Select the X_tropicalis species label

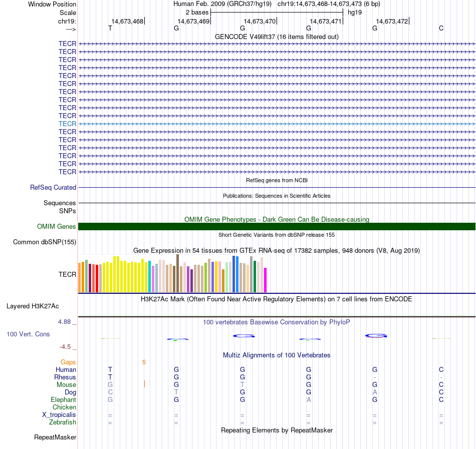[59, 415]
